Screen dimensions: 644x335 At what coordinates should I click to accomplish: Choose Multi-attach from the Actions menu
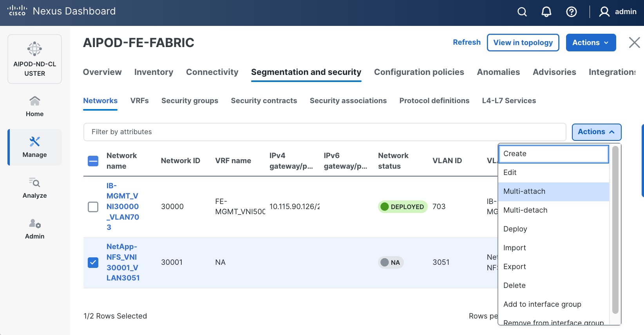click(524, 191)
